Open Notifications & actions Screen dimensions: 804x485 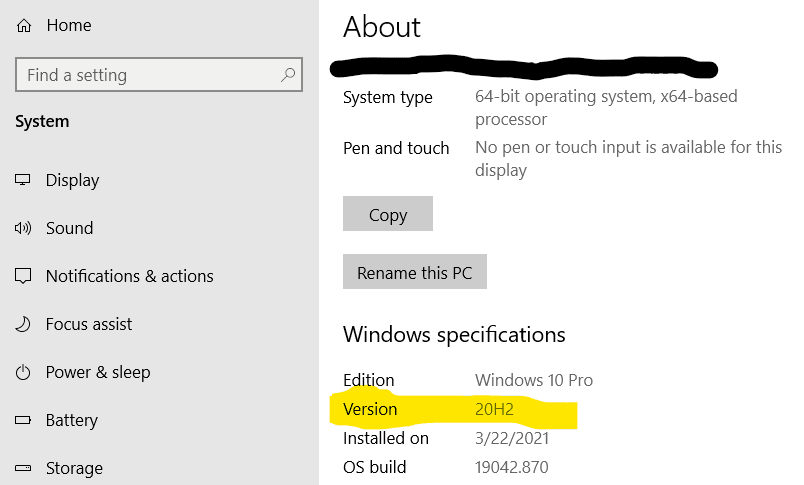point(129,276)
